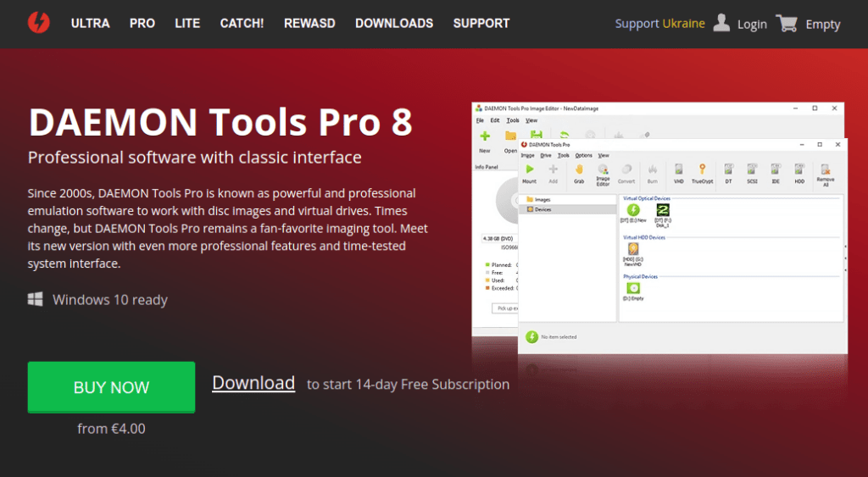
Task: Click the green BUY NOW button
Action: [111, 387]
